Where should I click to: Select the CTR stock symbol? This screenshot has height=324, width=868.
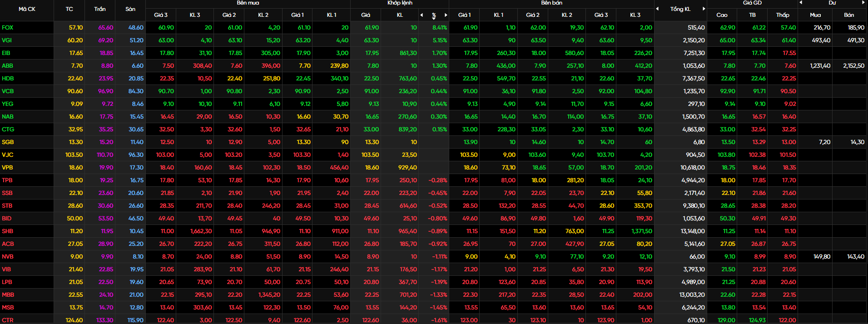(8, 320)
